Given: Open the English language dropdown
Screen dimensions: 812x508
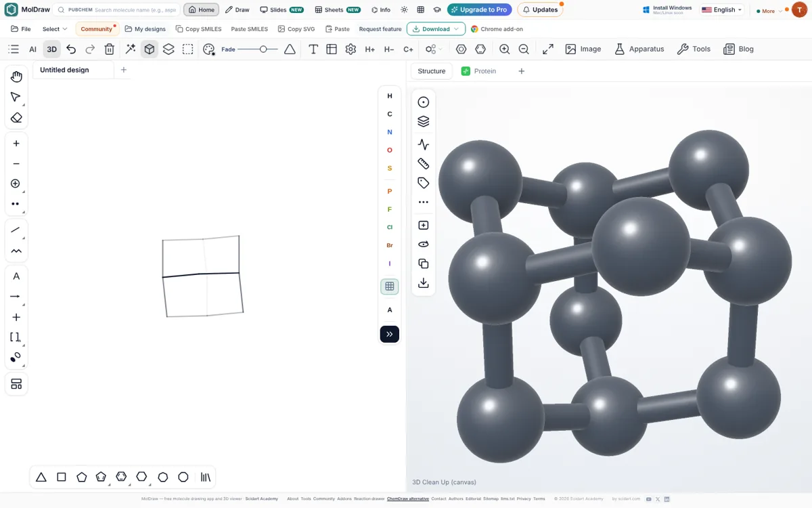Looking at the screenshot, I should tap(722, 10).
